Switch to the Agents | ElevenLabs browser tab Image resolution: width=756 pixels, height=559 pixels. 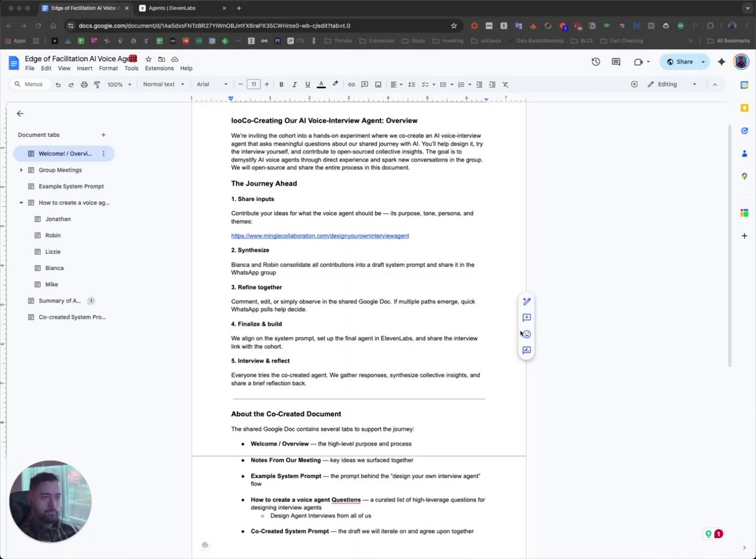(x=183, y=8)
